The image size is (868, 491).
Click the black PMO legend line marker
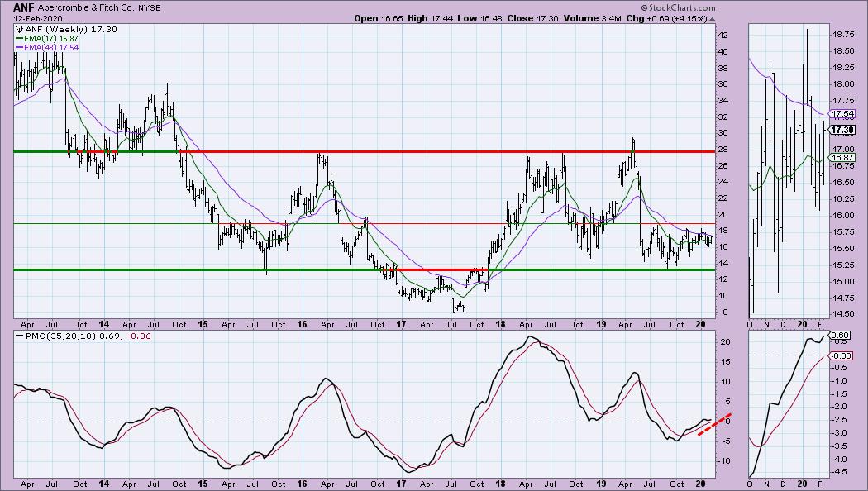pos(19,336)
